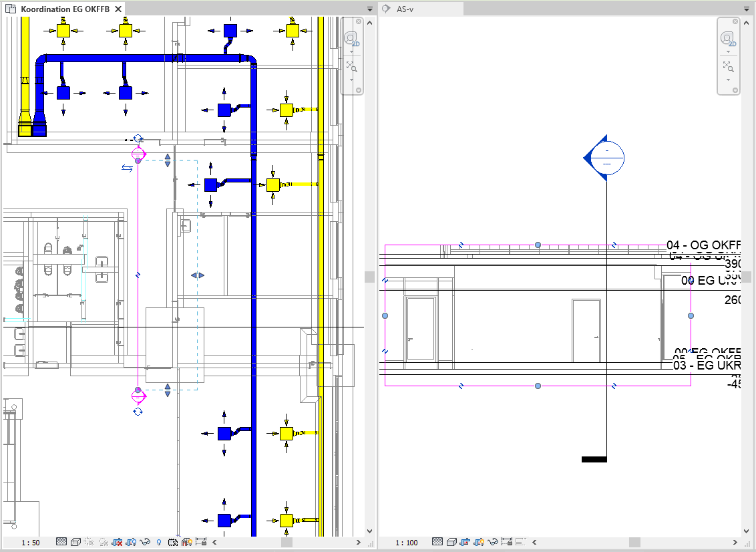The height and width of the screenshot is (552, 756).
Task: Open the right pane's view list dropdown
Action: tap(747, 9)
